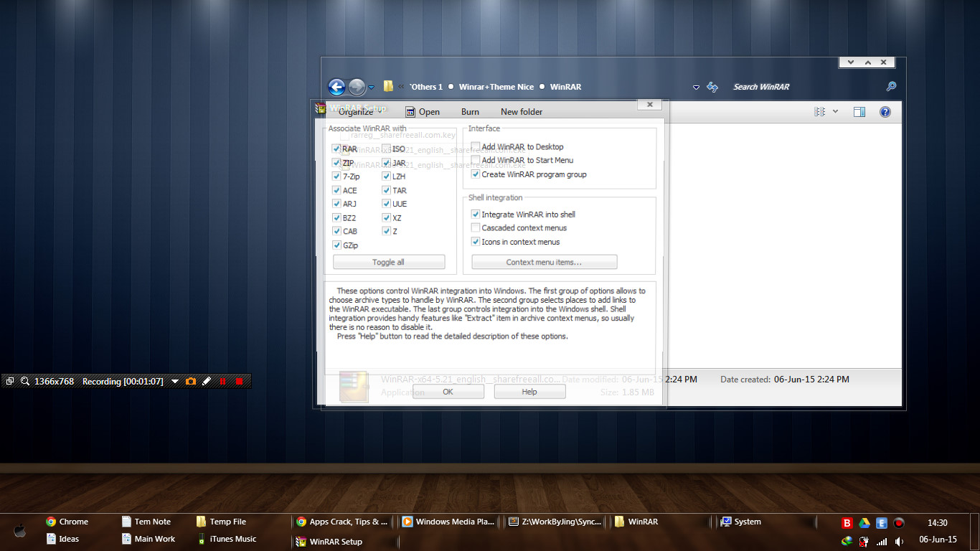
Task: Open the Explorer recent pages dropdown
Action: 372,88
